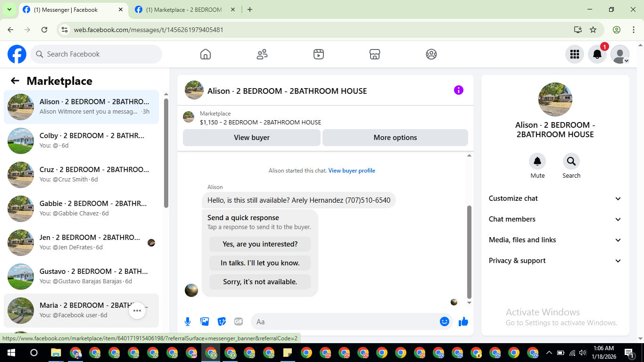The height and width of the screenshot is (362, 644).
Task: Click the More options button
Action: tap(395, 138)
